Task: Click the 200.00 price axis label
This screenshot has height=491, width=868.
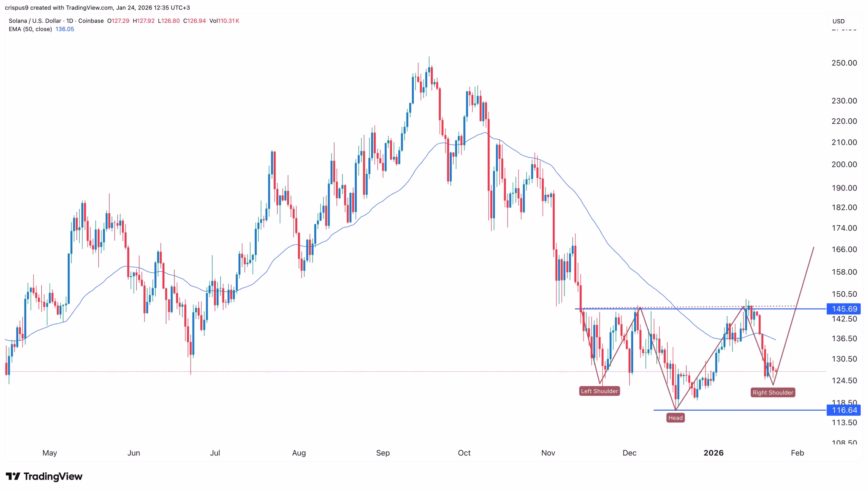Action: [x=844, y=164]
